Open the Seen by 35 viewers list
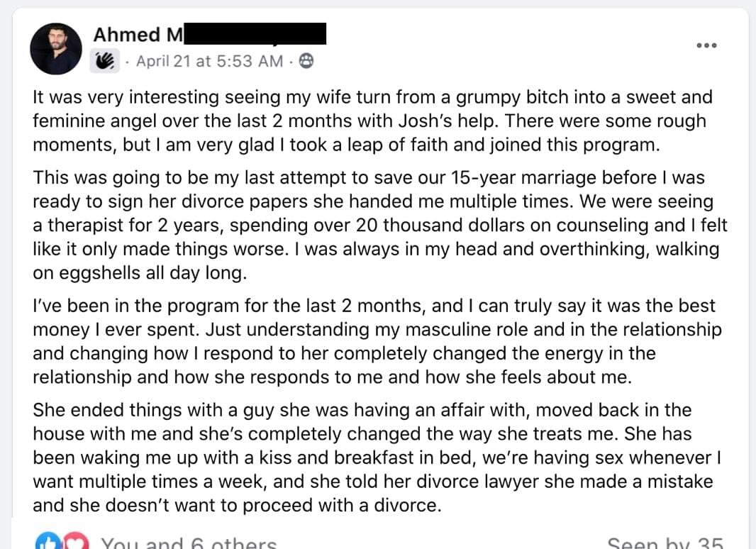Viewport: 756px width, 549px height. [665, 544]
